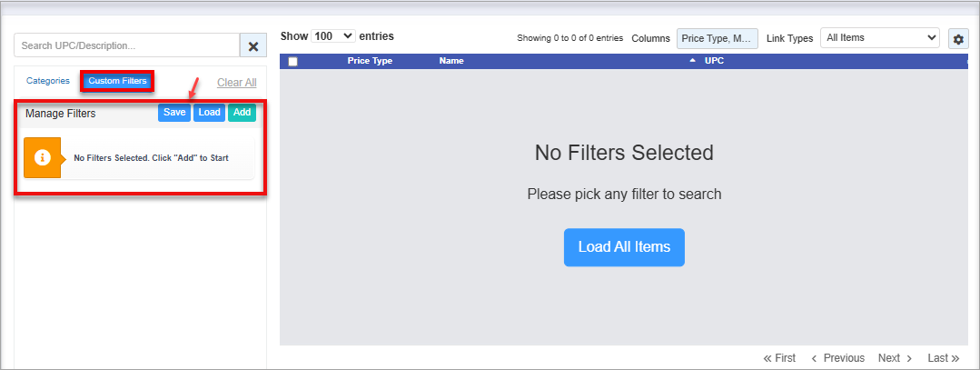This screenshot has width=980, height=370.
Task: Toggle the select-all checkbox in table header
Action: coord(292,62)
